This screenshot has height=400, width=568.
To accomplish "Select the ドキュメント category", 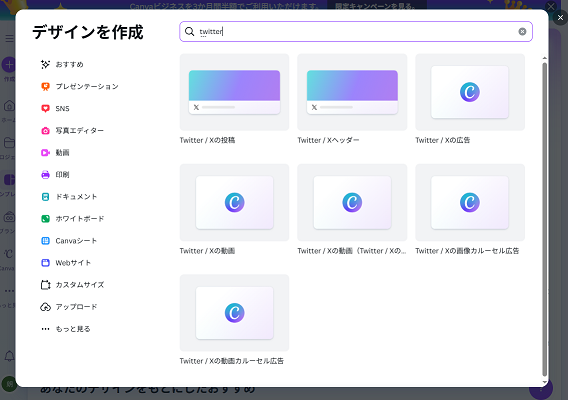I will tap(76, 197).
